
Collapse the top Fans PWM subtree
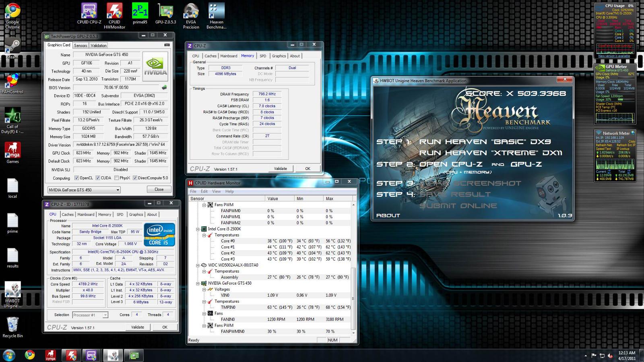(x=204, y=205)
